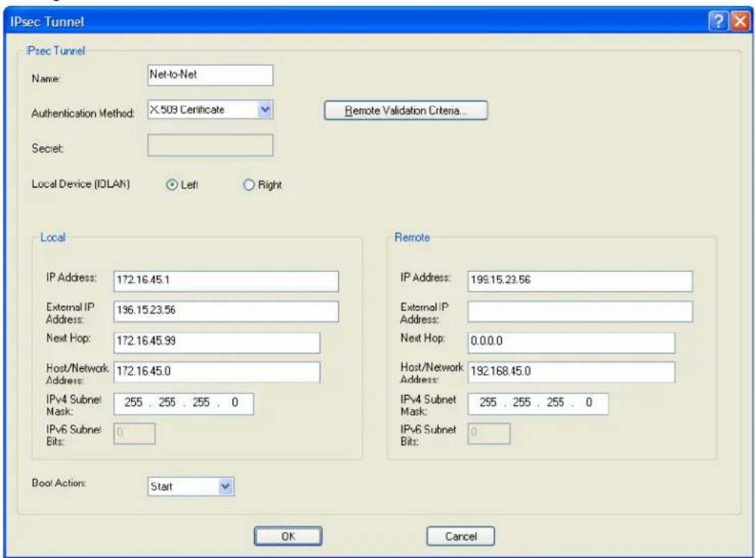Screen dimensions: 756x558
Task: Click the Remote Host/Network Address field 192.168.45.0
Action: point(572,372)
